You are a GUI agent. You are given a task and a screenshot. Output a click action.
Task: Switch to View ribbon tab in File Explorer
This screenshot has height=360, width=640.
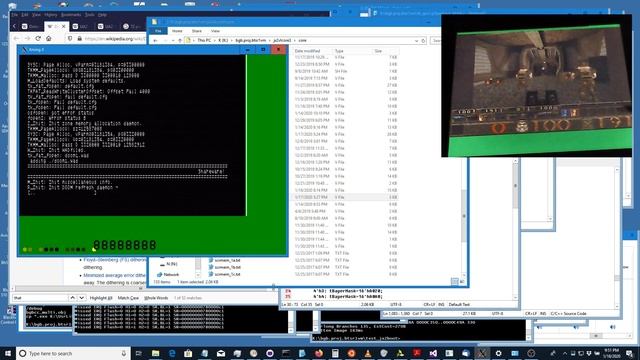(x=215, y=31)
